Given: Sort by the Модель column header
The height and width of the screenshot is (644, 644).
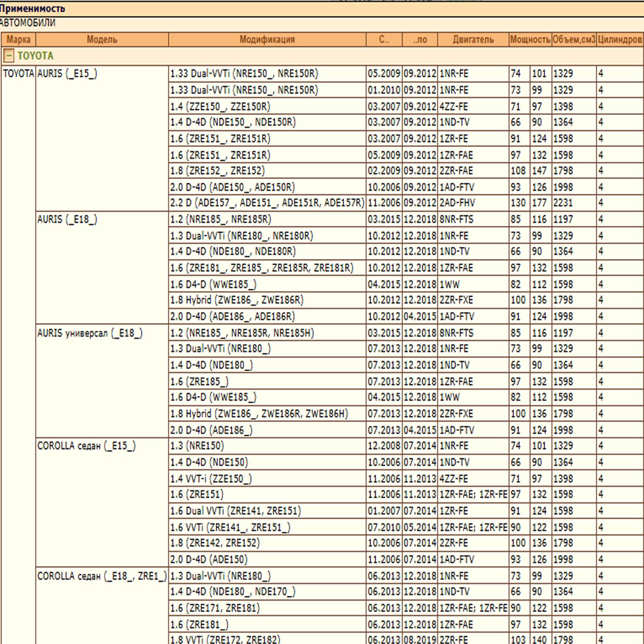Looking at the screenshot, I should click(102, 39).
